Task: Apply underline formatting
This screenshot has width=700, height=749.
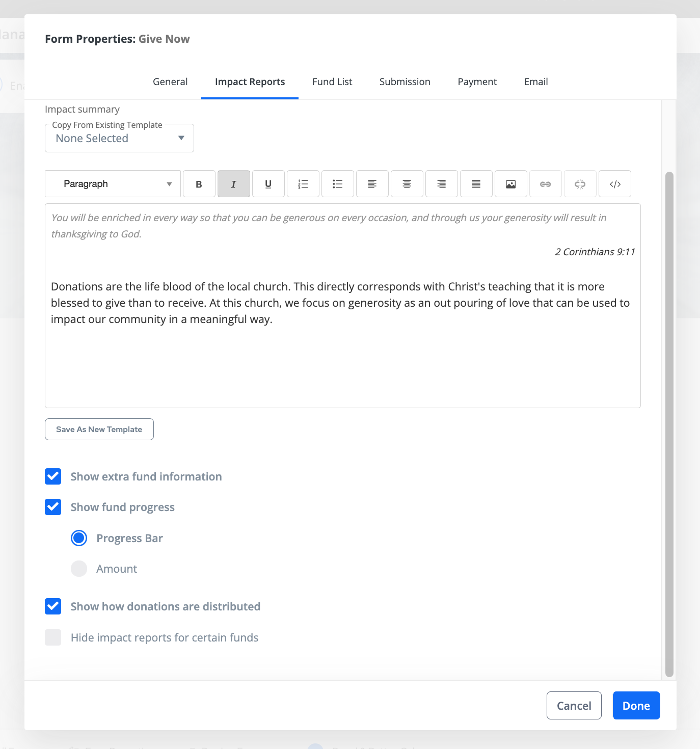Action: click(268, 184)
